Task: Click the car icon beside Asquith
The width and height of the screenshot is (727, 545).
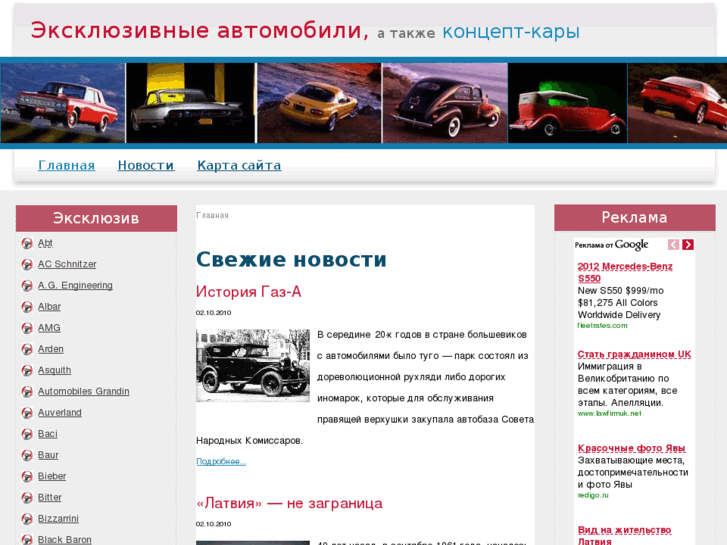Action: point(27,371)
